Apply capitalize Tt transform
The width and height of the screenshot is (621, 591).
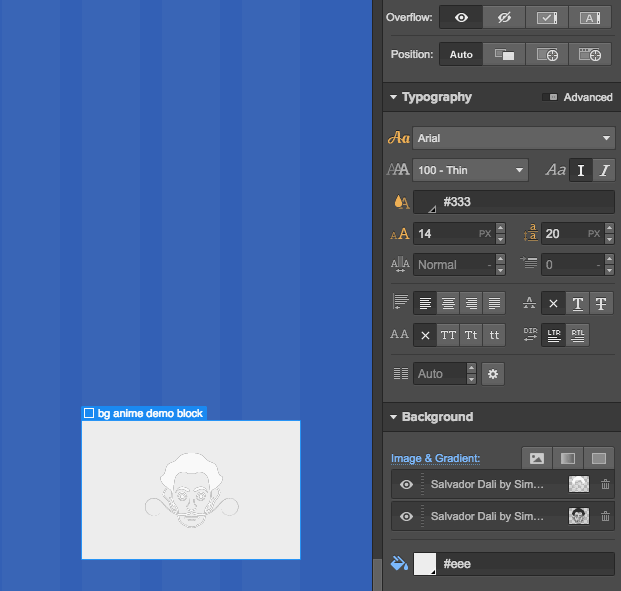click(x=471, y=335)
